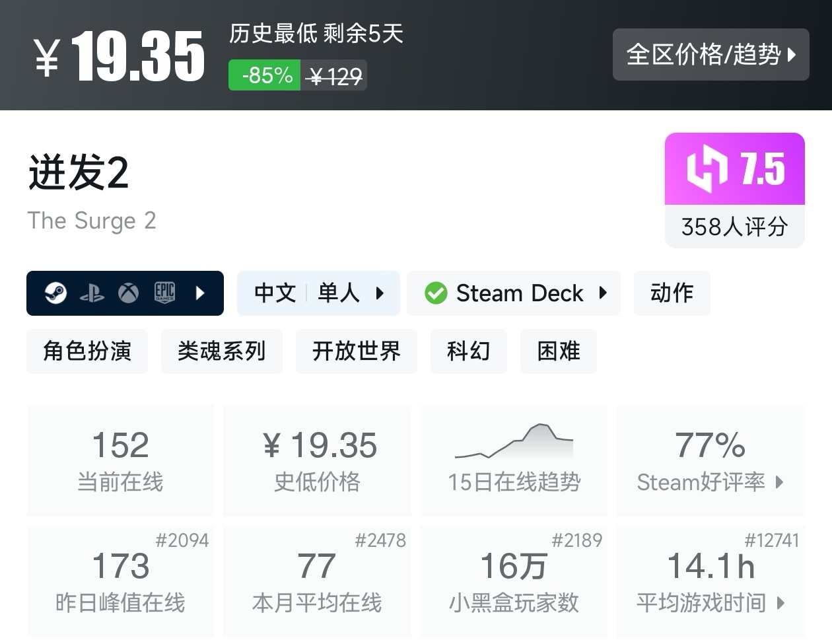Click the PlayStation platform icon

pyautogui.click(x=92, y=293)
